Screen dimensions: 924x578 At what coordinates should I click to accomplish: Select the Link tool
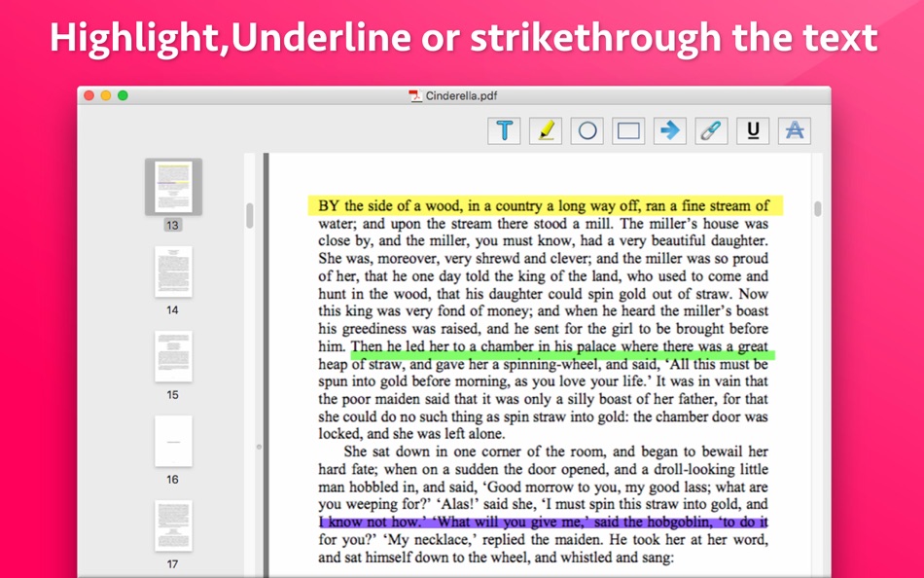[x=711, y=130]
